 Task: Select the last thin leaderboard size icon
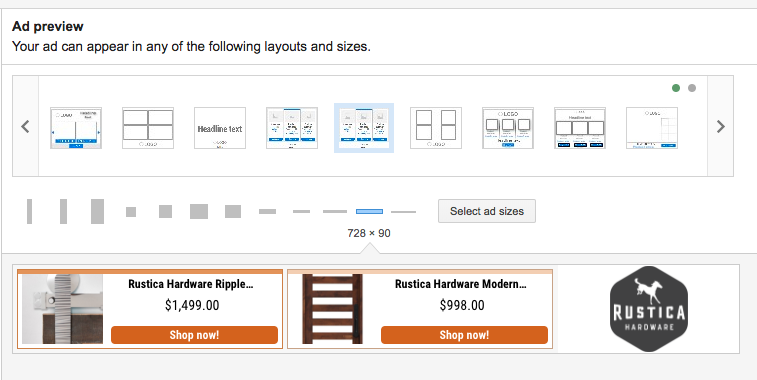[x=403, y=211]
